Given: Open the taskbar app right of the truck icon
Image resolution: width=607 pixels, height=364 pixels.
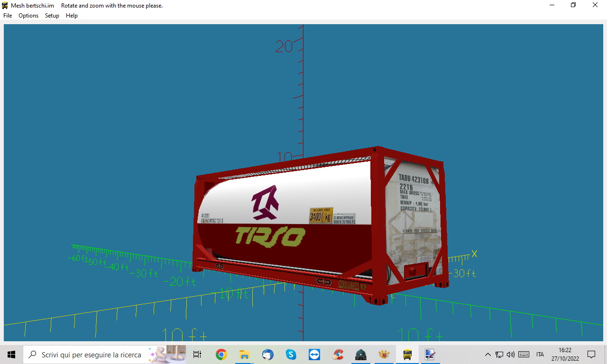Looking at the screenshot, I should point(430,355).
